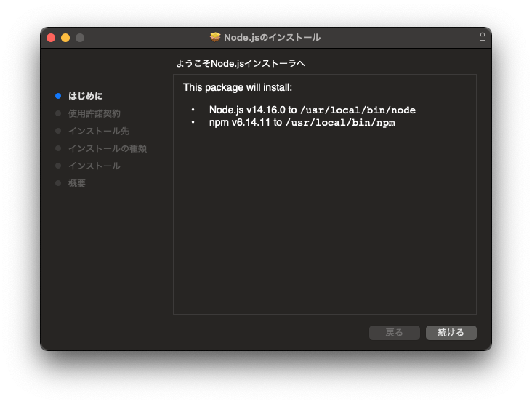Click the lock icon in title bar

[482, 36]
